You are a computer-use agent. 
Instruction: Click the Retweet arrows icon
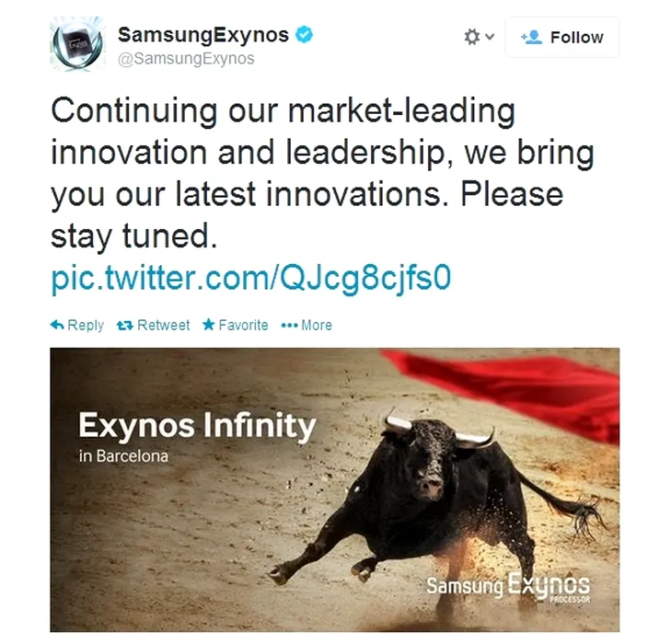coord(125,326)
